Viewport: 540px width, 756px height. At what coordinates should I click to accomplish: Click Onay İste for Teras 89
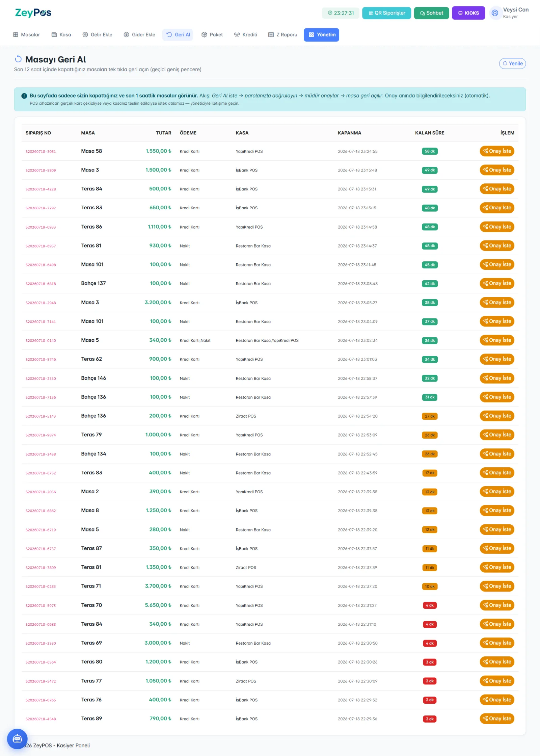tap(497, 719)
